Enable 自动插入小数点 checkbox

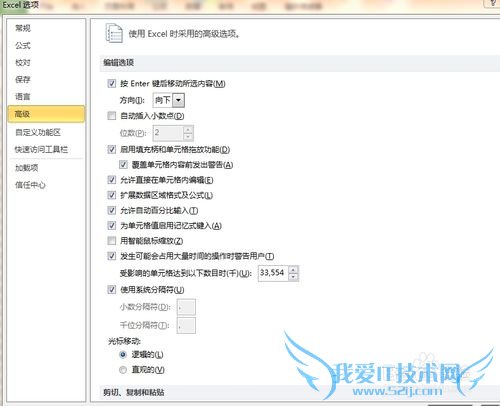112,116
